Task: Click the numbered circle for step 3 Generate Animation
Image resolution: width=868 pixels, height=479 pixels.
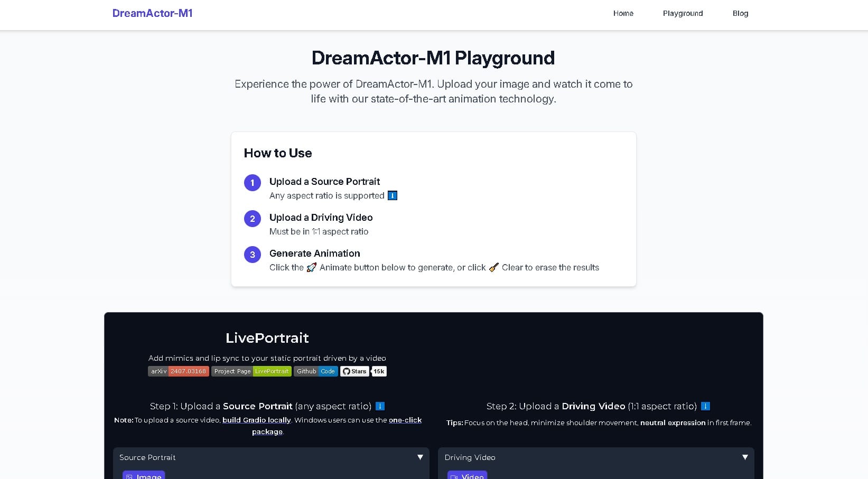Action: point(252,254)
